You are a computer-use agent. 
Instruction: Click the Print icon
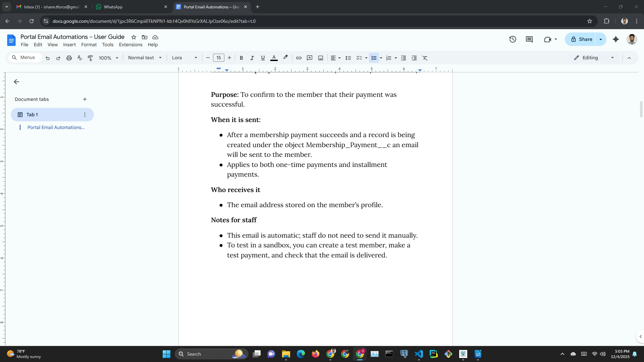pos(69,58)
